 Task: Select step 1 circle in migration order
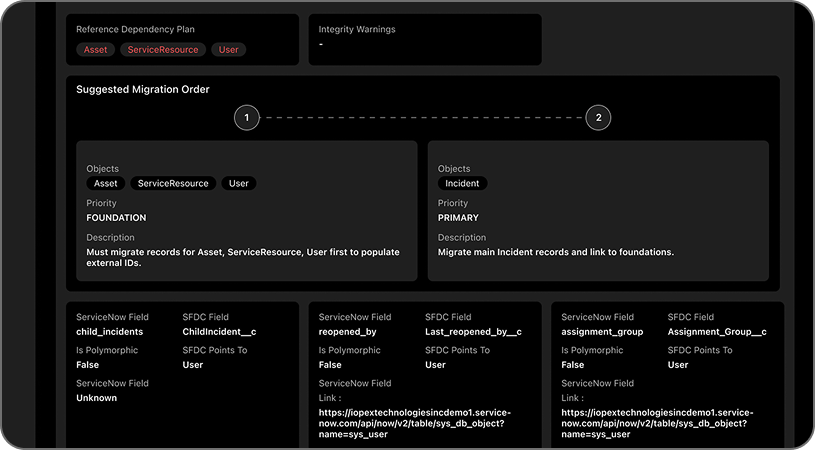(247, 118)
